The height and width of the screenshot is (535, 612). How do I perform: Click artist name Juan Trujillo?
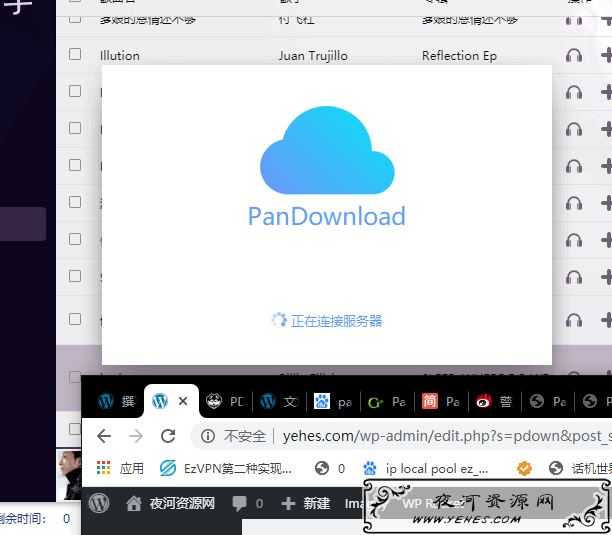click(x=313, y=56)
